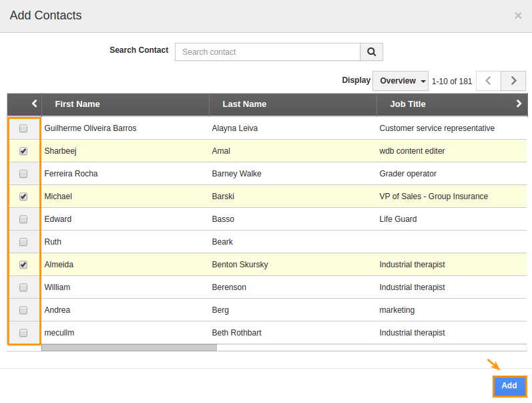
Task: Shift table columns left with header arrow
Action: (x=34, y=104)
